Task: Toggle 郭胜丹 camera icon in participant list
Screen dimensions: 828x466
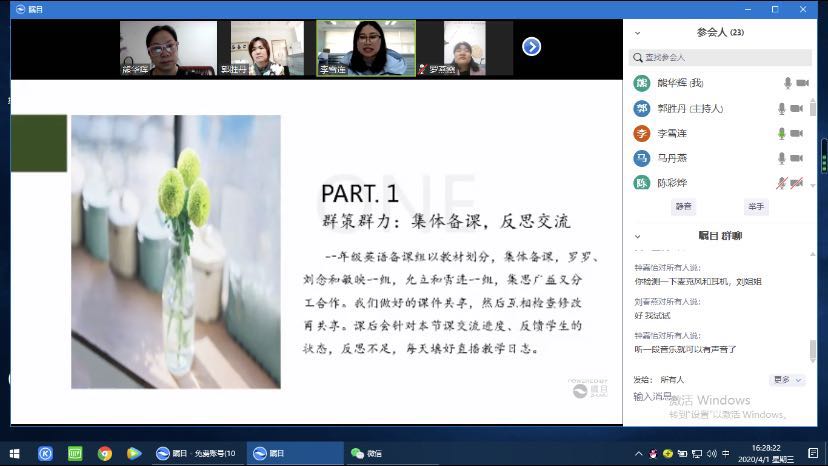Action: [x=797, y=108]
